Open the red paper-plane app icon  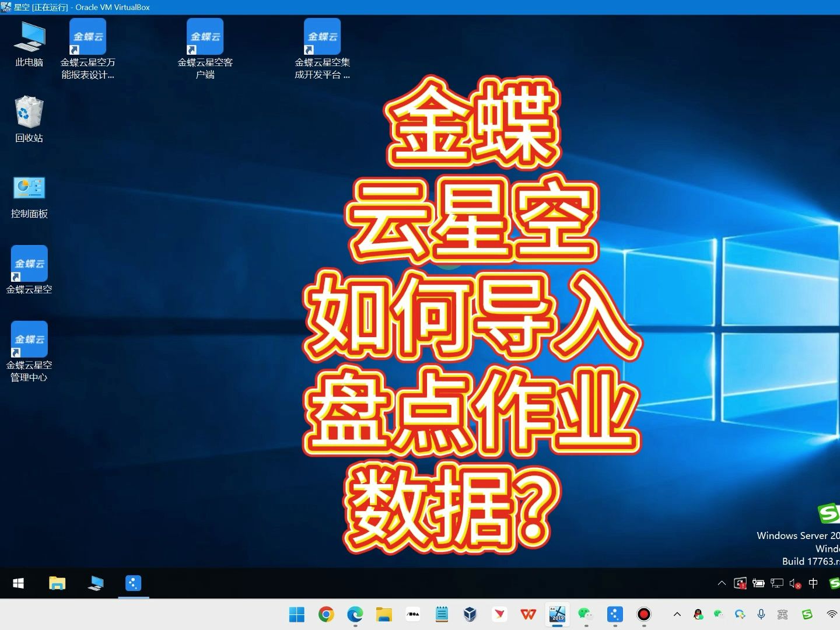click(499, 614)
